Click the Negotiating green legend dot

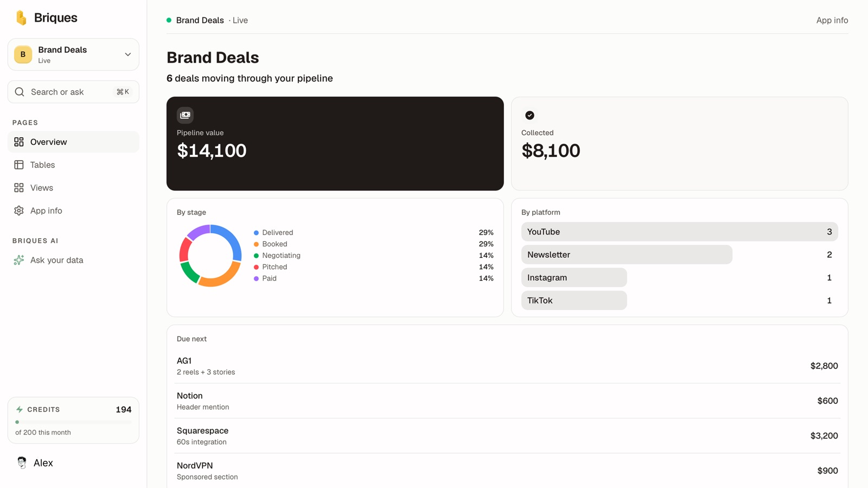click(256, 256)
